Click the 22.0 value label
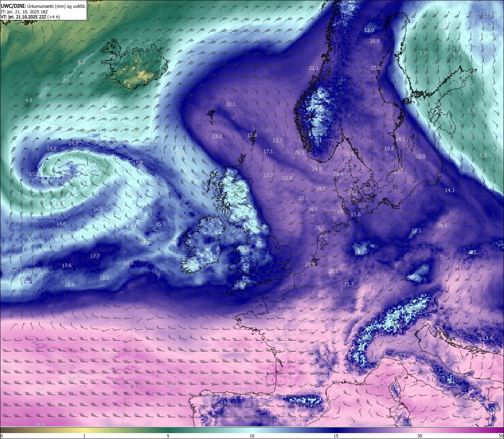504x439 pixels. tap(376, 68)
